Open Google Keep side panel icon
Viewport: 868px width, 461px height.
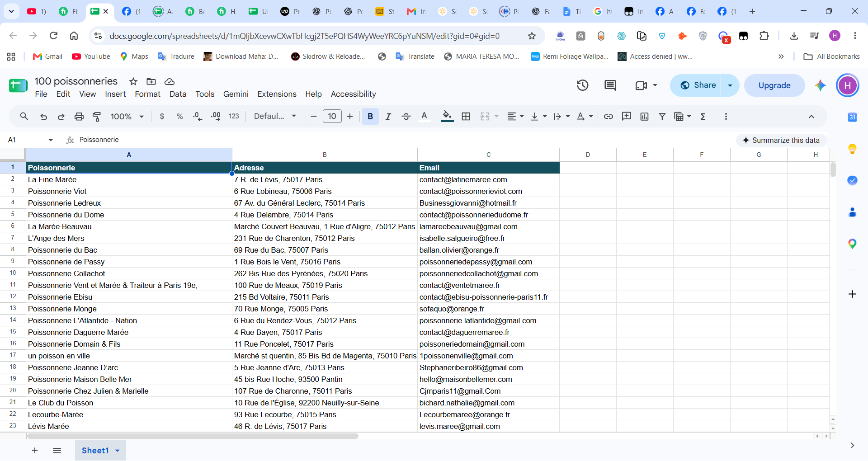click(x=852, y=149)
